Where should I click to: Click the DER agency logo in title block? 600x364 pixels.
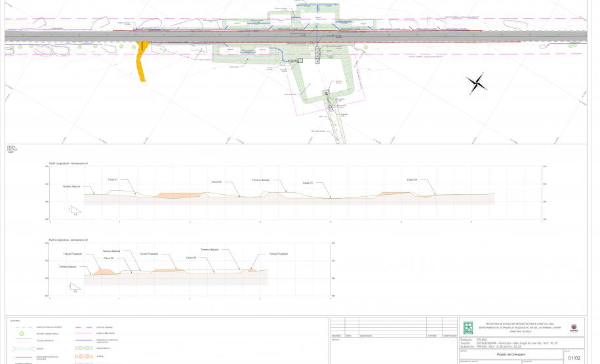470,328
